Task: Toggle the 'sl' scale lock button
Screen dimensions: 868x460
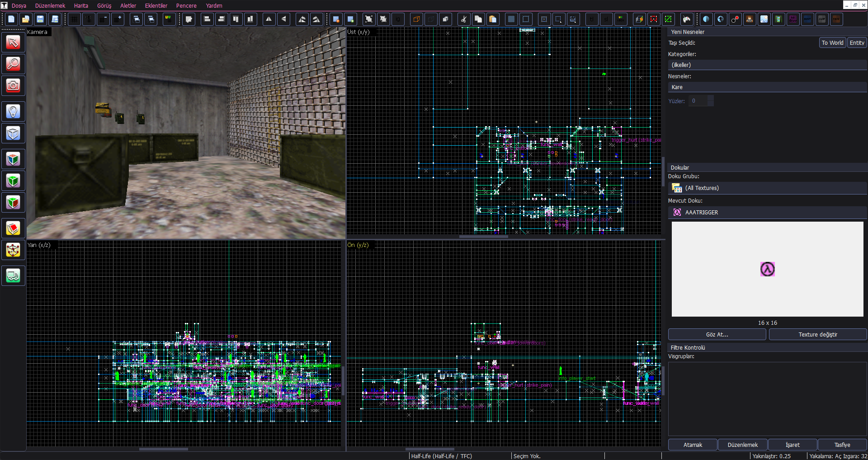Action: [x=606, y=19]
